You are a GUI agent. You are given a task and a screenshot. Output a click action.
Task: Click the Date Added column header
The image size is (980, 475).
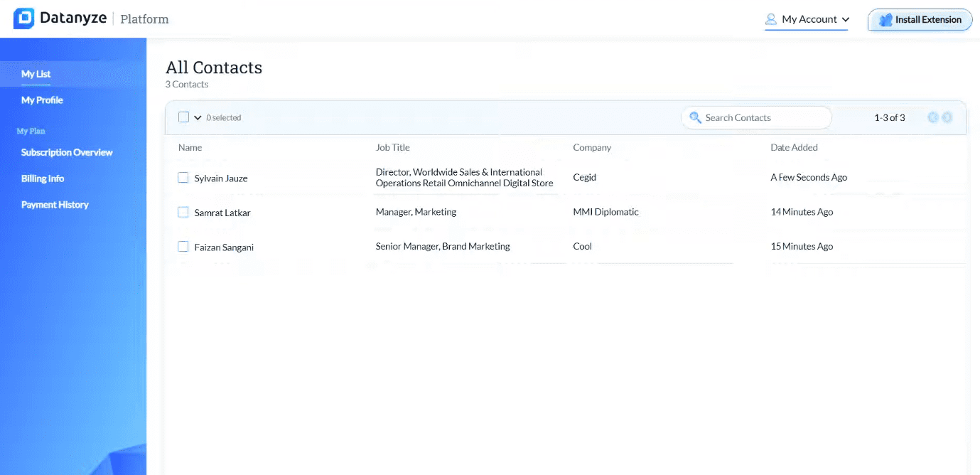(794, 147)
